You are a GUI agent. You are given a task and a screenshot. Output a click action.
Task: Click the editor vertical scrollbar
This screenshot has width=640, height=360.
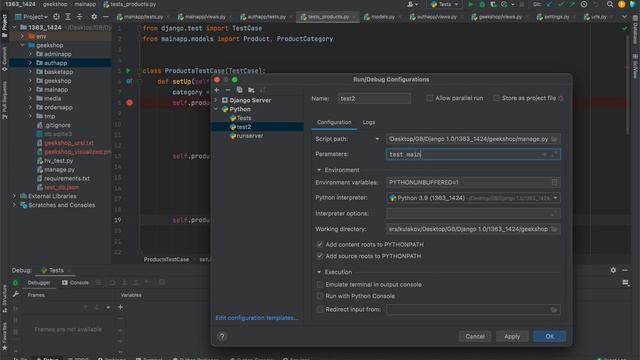[629, 85]
